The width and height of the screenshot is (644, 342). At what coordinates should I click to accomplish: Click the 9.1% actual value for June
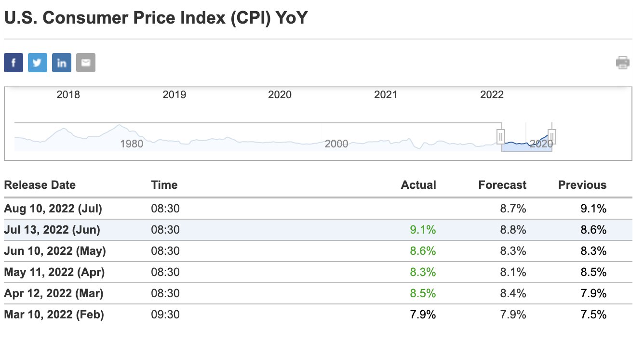[x=423, y=230]
